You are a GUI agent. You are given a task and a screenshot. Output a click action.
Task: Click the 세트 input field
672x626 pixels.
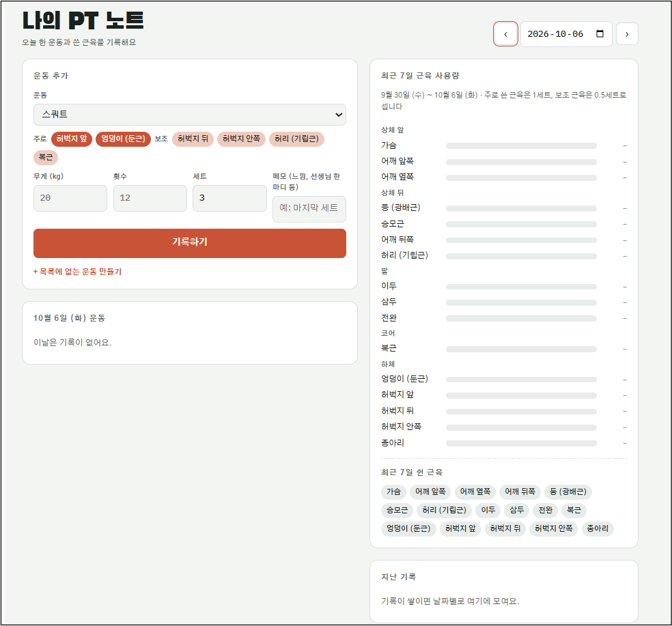coord(229,198)
